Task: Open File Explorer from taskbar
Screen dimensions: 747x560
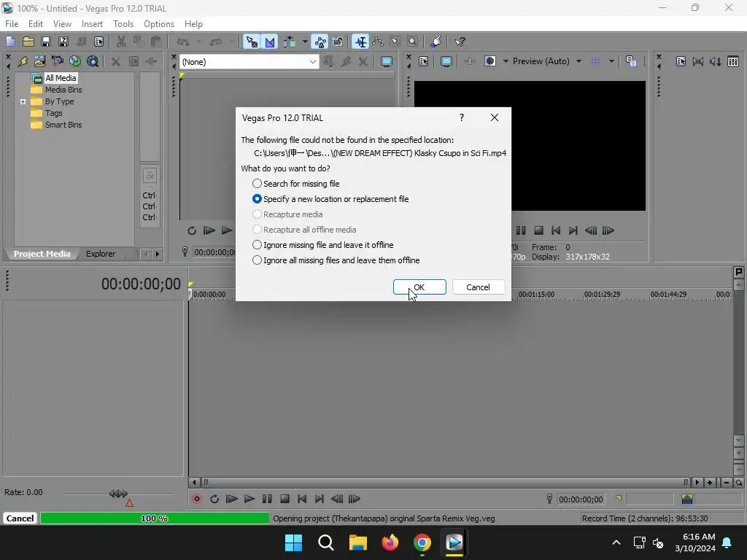Action: [x=357, y=542]
